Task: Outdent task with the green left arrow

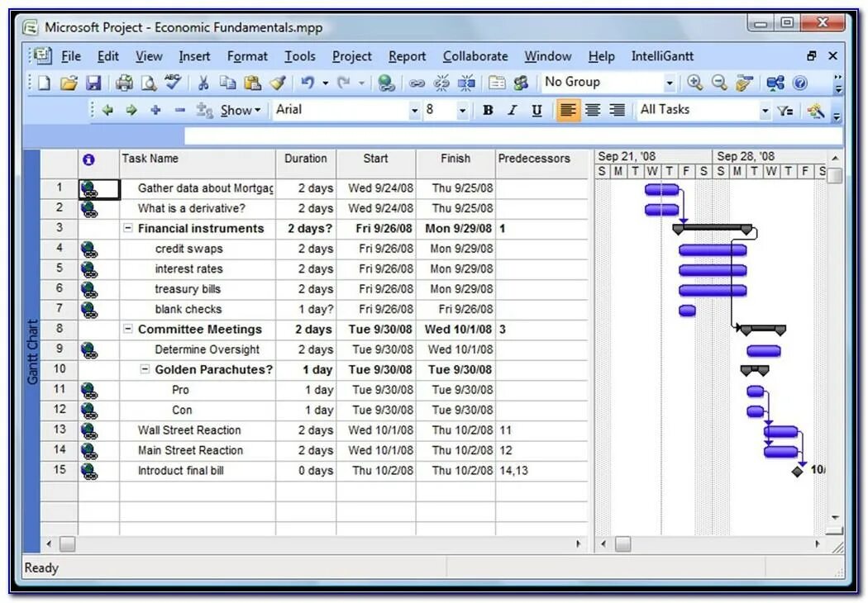Action: [107, 110]
